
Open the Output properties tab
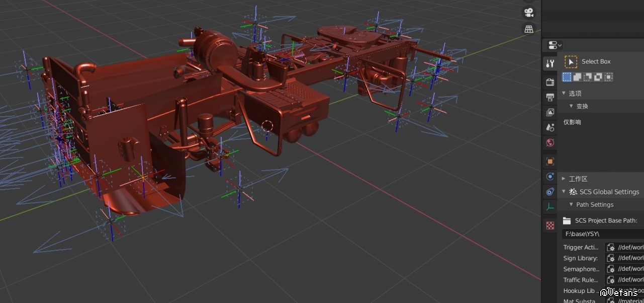pyautogui.click(x=550, y=97)
